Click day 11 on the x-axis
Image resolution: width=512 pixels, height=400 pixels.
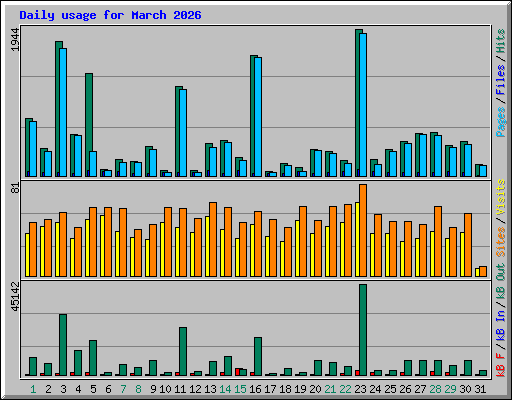180,389
